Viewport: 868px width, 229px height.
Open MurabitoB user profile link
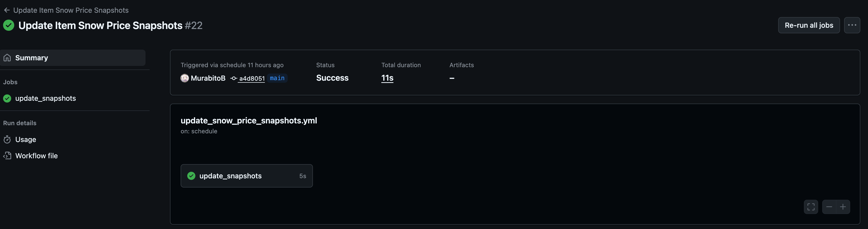point(208,78)
